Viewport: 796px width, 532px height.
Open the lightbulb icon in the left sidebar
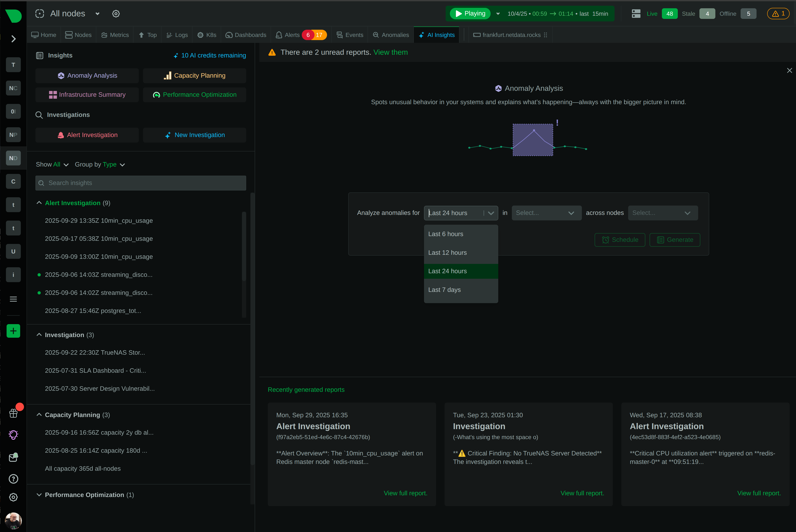click(13, 435)
